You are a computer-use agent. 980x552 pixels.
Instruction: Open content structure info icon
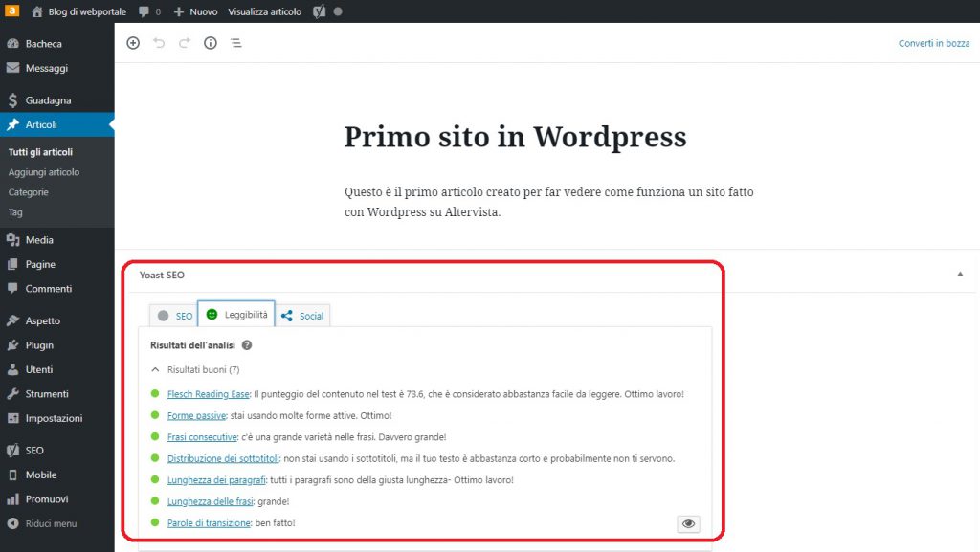click(x=211, y=43)
